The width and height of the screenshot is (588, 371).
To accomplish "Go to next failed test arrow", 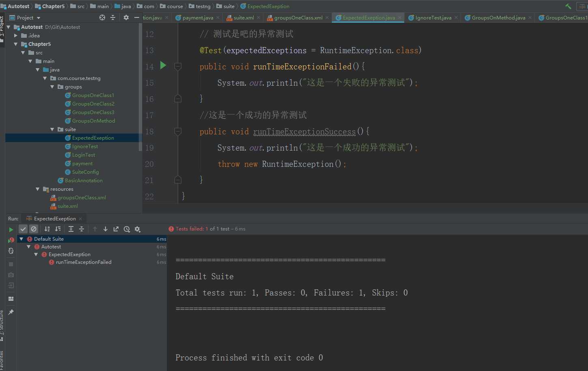I will point(106,229).
